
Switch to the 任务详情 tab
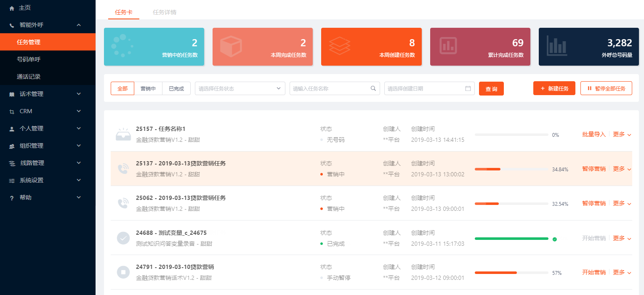coord(165,12)
